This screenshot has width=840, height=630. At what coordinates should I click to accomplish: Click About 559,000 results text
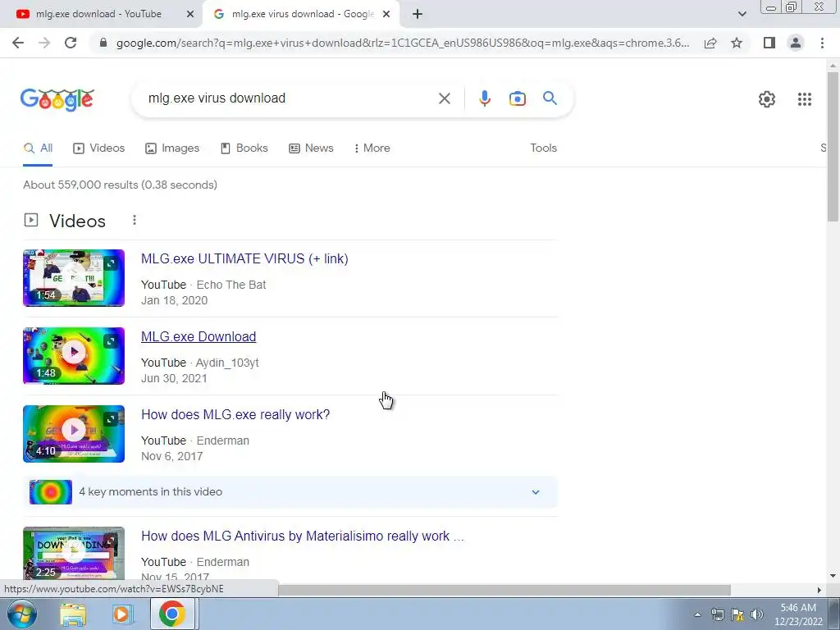[120, 185]
